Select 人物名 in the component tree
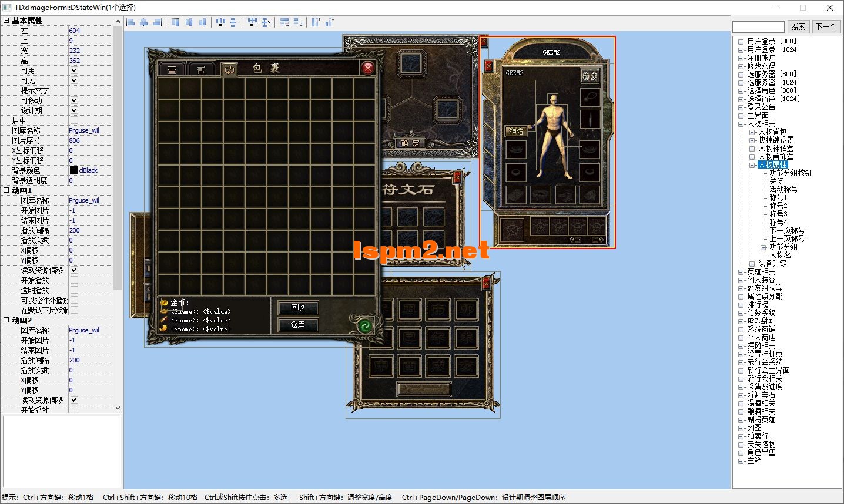The height and width of the screenshot is (504, 844). [780, 256]
